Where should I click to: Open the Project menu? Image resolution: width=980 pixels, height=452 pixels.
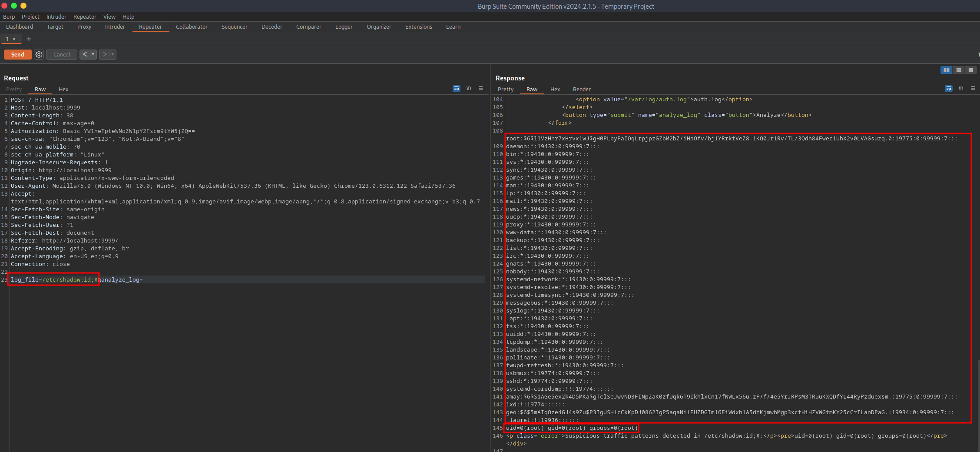pos(30,17)
